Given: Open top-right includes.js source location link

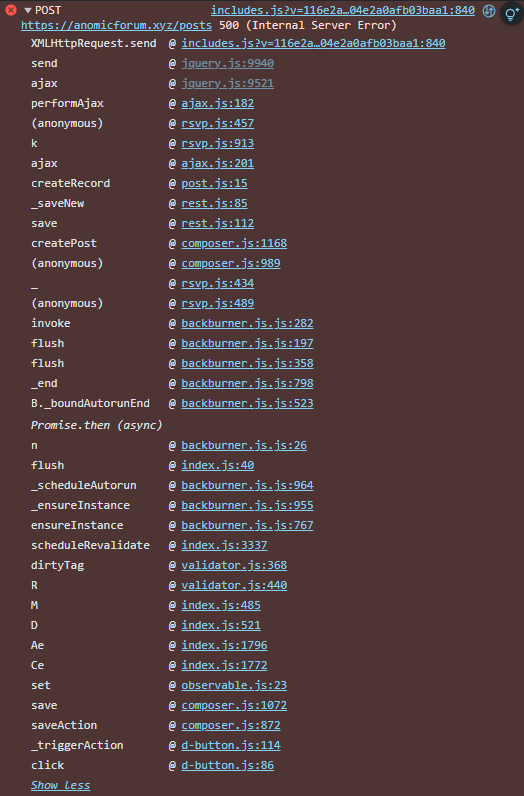Looking at the screenshot, I should coord(343,10).
